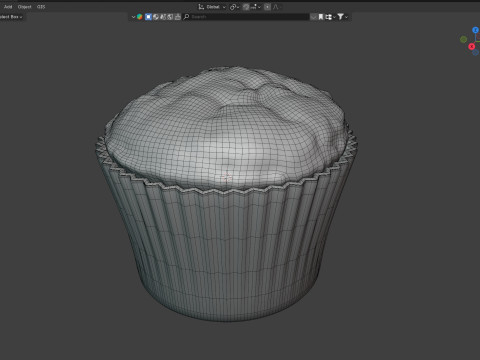Toggle the fifth asset type filter icon
The image size is (480, 360).
[x=178, y=17]
